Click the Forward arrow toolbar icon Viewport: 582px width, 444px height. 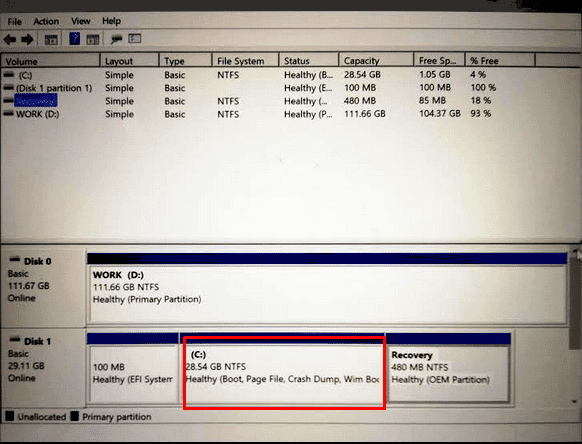(x=27, y=39)
